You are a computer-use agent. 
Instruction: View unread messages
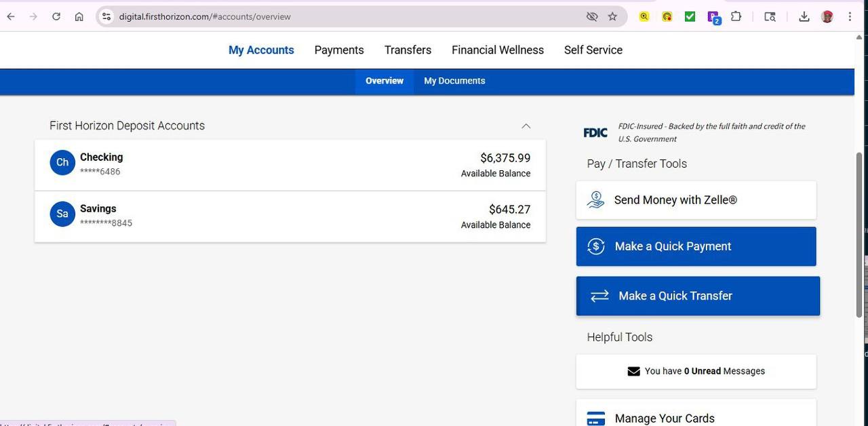pyautogui.click(x=696, y=371)
